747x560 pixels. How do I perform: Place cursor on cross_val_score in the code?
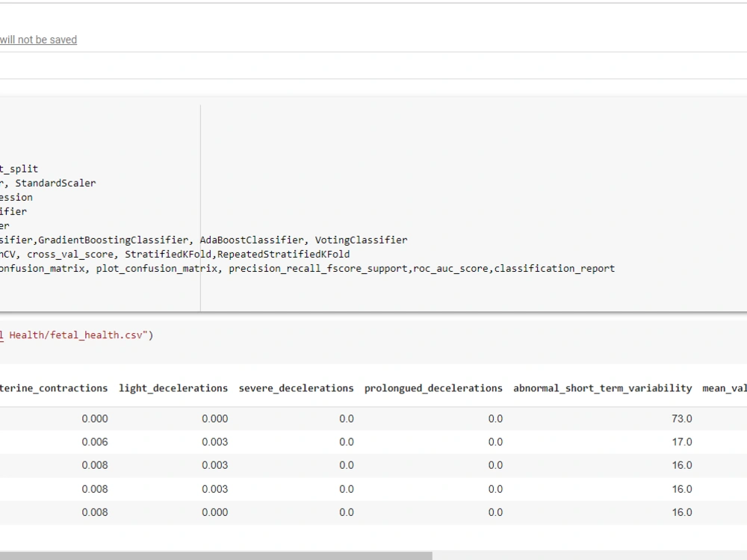[x=70, y=255]
